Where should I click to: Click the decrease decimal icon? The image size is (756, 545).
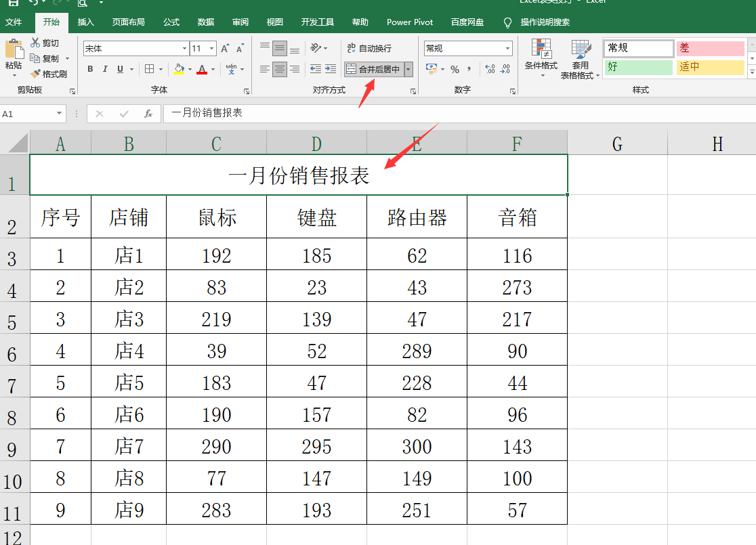tap(505, 69)
